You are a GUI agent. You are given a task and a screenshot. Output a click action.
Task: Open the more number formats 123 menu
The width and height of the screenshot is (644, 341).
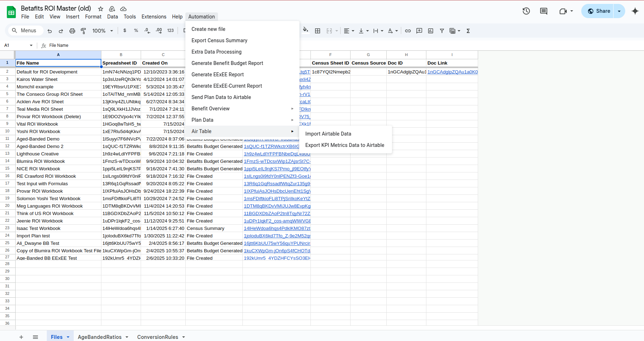click(170, 31)
